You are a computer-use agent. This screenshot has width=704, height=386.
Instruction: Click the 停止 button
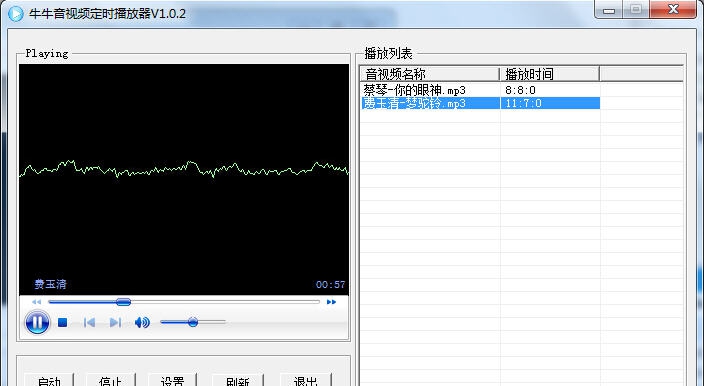point(110,380)
